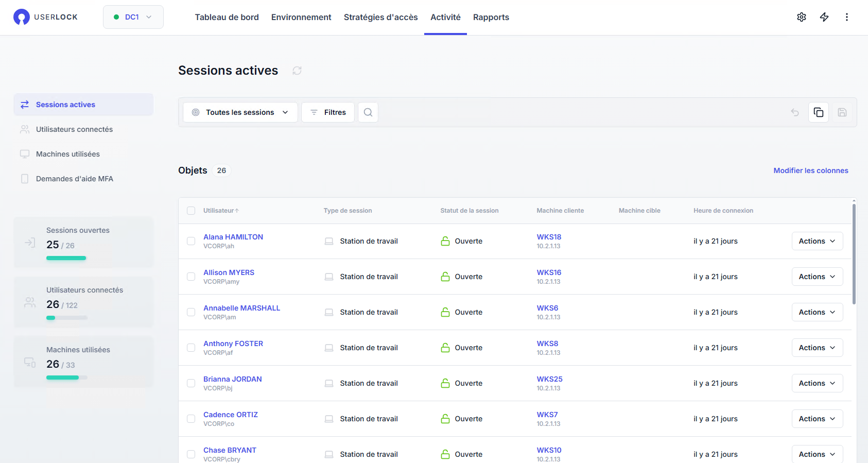Click the search magnifier icon
This screenshot has width=868, height=463.
(368, 112)
